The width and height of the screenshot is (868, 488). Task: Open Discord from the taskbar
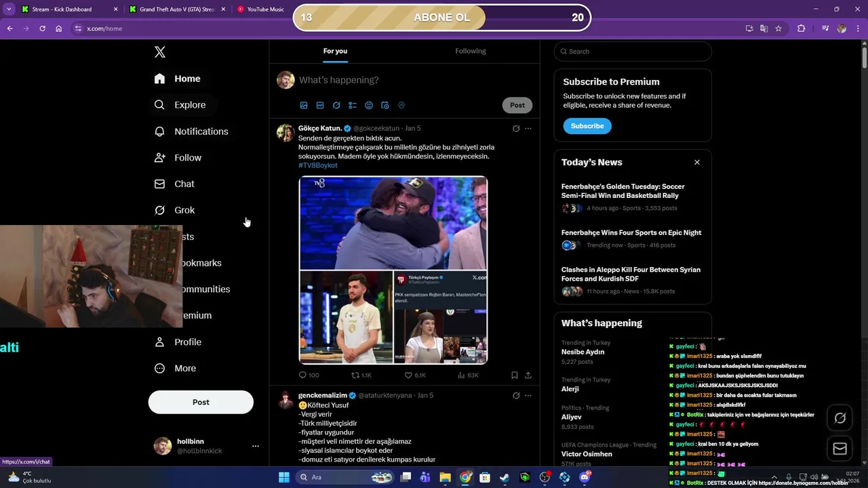[x=585, y=477]
